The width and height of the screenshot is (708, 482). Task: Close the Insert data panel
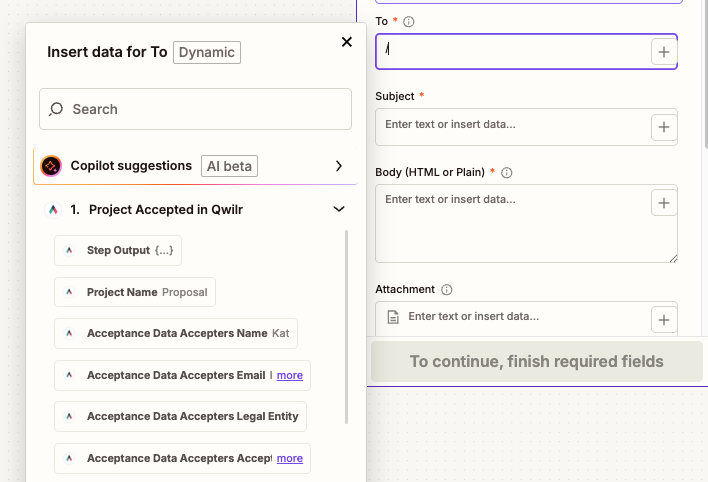(347, 42)
